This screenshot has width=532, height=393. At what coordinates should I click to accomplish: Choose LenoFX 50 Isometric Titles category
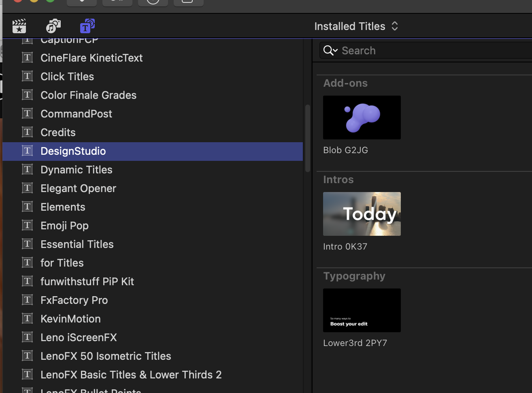(106, 356)
